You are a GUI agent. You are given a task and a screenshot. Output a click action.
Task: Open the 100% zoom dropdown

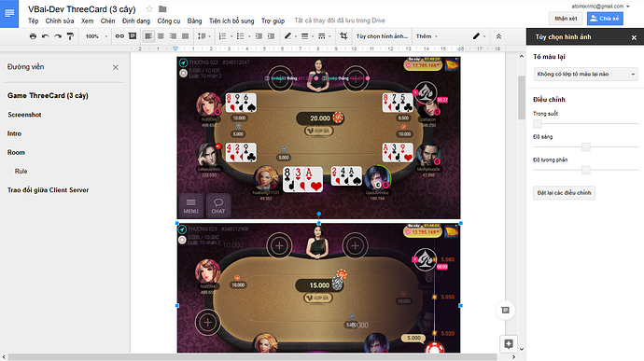(96, 36)
